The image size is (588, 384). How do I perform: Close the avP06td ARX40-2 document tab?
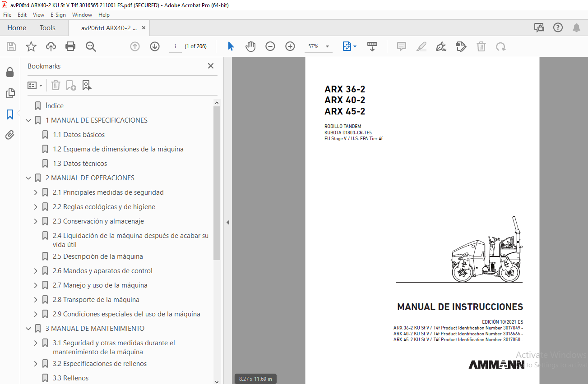144,28
